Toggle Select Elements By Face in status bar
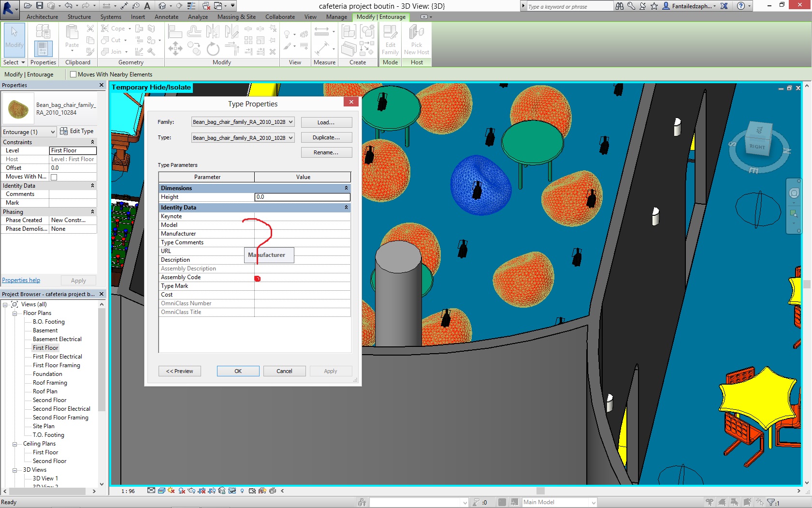The height and width of the screenshot is (508, 812). 747,502
